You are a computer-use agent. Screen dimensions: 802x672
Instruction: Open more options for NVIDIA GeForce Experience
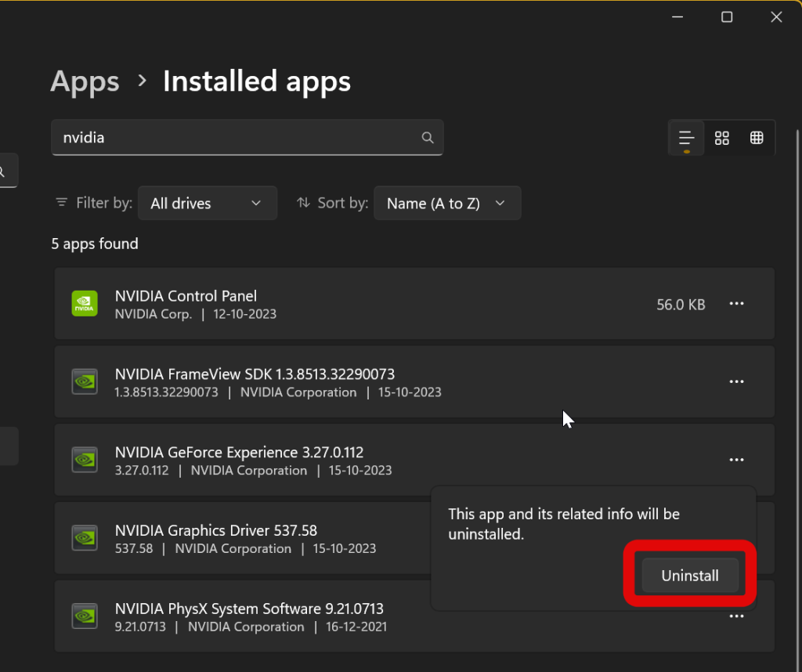click(736, 460)
